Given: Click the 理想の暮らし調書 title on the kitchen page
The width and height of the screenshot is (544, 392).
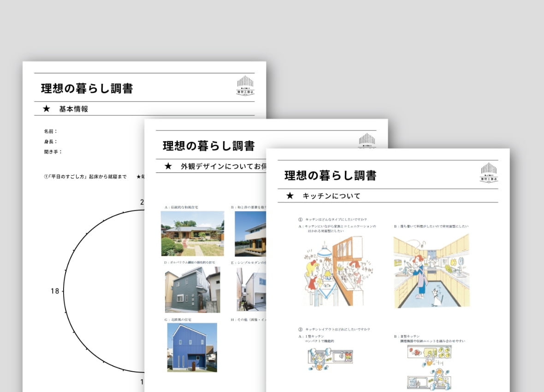Looking at the screenshot, I should (330, 176).
